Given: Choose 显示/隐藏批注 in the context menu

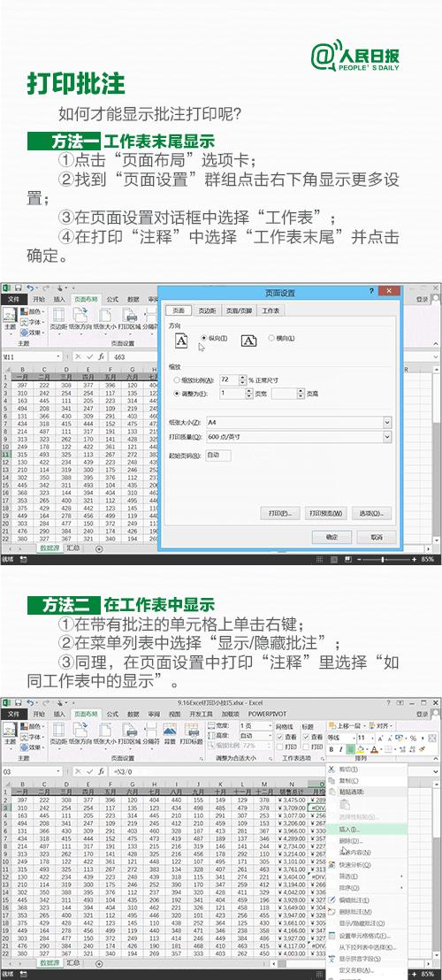Looking at the screenshot, I should coord(367,923).
